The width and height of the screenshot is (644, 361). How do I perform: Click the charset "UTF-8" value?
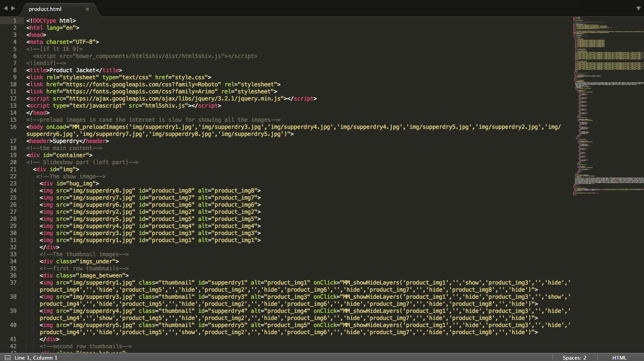point(84,42)
